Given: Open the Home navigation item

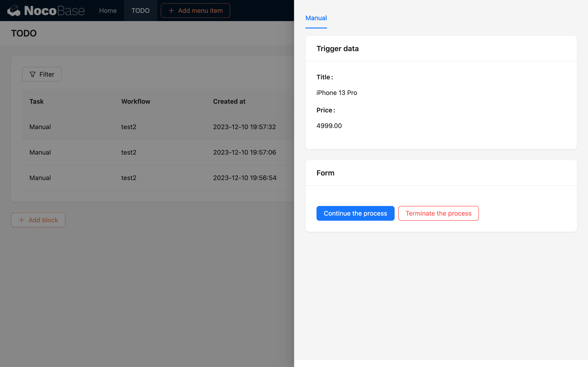Looking at the screenshot, I should click(108, 11).
